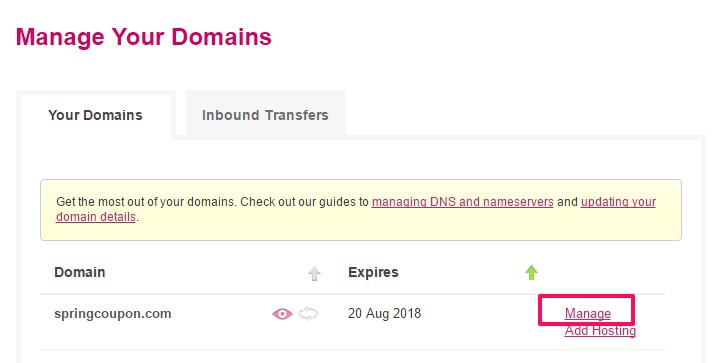Click the Domain column header
Viewport: 713px width, 363px height.
[x=80, y=272]
